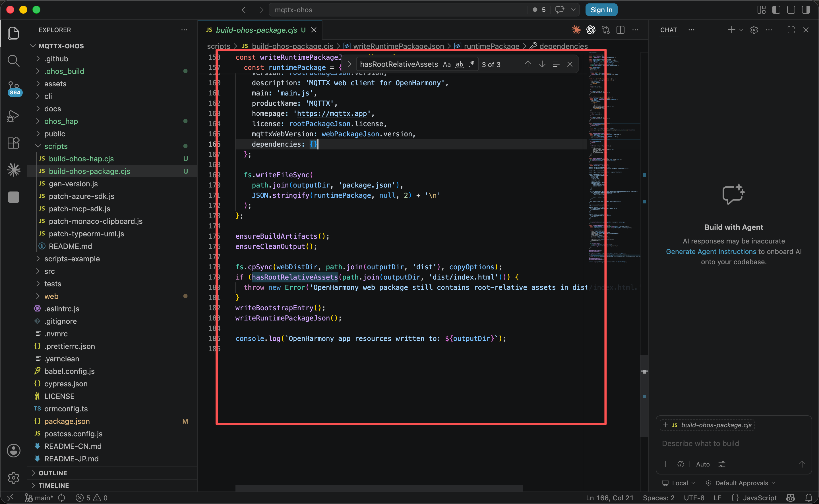Expand the web folder
The height and width of the screenshot is (504, 819).
click(x=38, y=296)
